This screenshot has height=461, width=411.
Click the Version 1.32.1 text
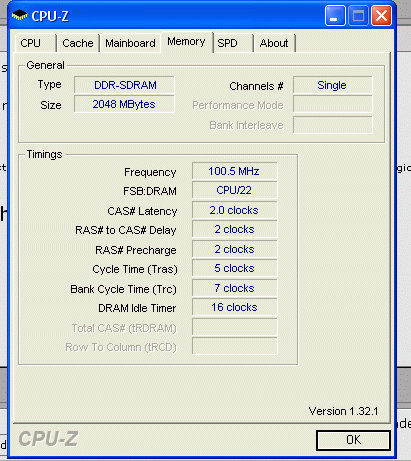tap(343, 411)
